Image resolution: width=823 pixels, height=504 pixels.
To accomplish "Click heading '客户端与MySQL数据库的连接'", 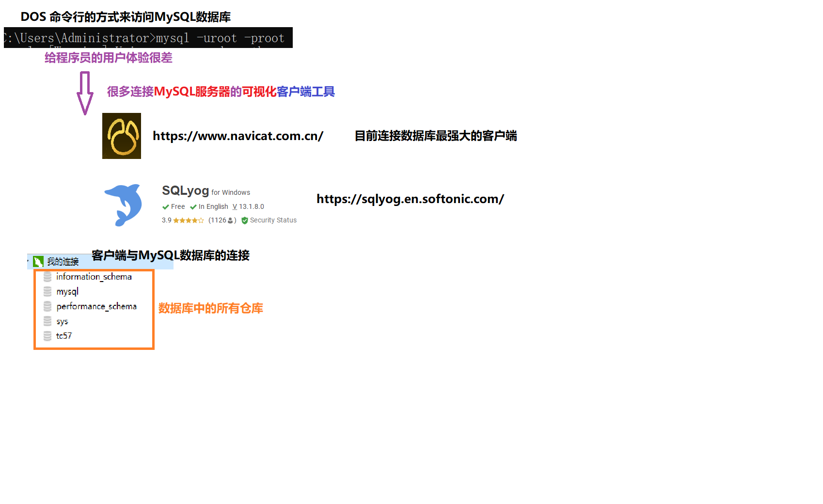I will coord(171,255).
